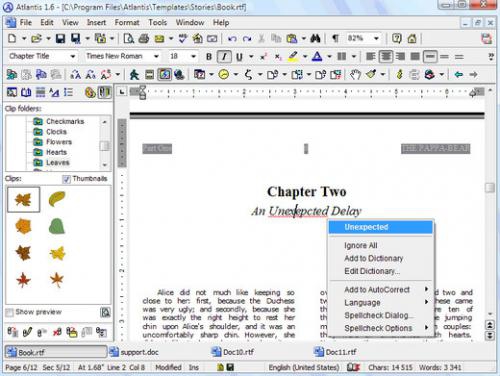The width and height of the screenshot is (500, 376).
Task: Click the Undo arrow icon
Action: click(232, 39)
